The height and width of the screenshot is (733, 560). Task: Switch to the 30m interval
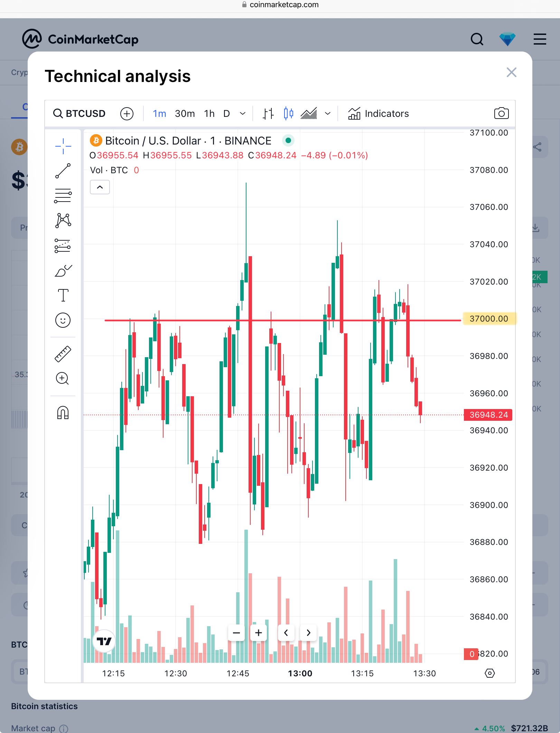coord(185,113)
